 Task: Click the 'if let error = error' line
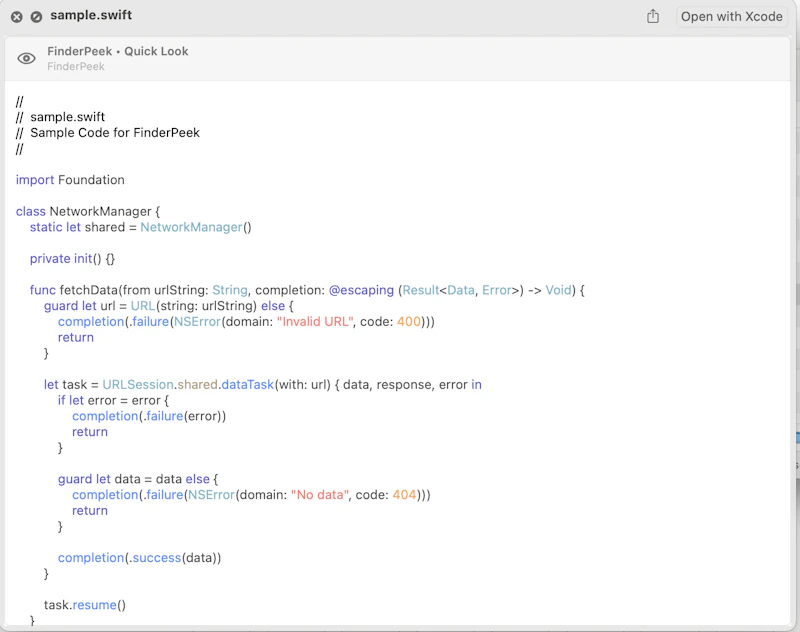(x=113, y=400)
